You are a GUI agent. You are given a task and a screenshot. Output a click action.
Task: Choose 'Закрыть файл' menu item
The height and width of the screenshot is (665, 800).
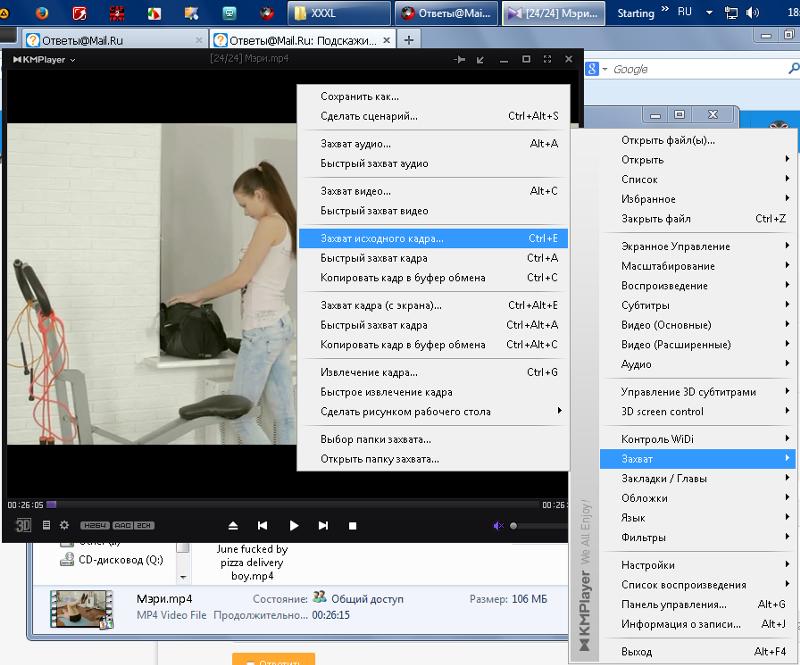point(697,219)
